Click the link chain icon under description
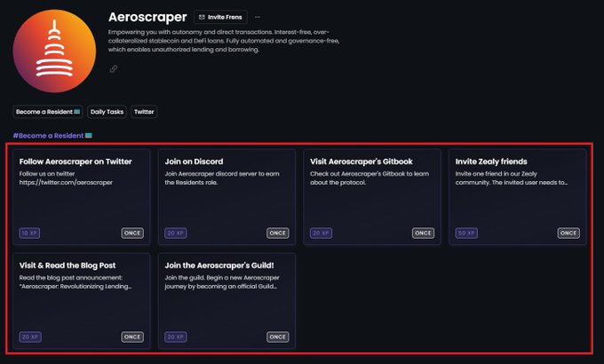The height and width of the screenshot is (364, 604). click(x=114, y=69)
